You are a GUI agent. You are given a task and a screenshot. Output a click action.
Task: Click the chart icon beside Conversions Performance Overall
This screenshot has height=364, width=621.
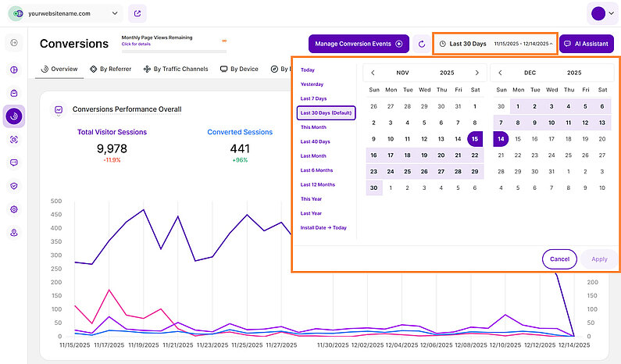tap(59, 110)
